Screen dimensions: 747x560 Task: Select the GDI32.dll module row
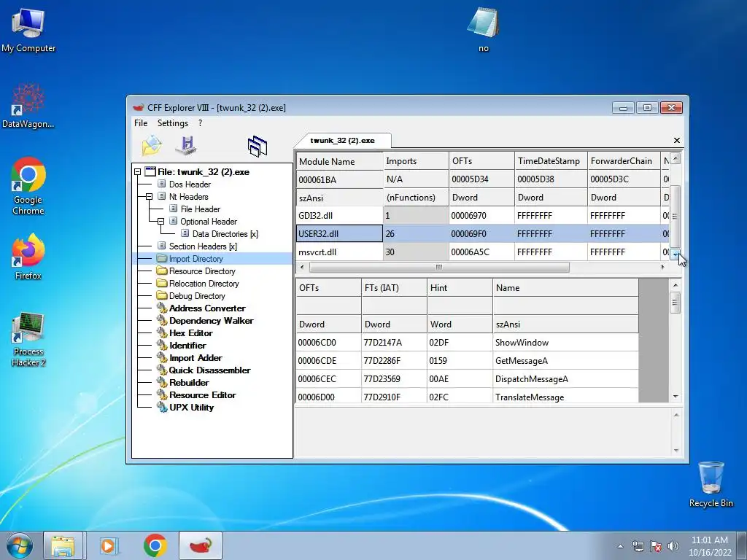pyautogui.click(x=482, y=216)
